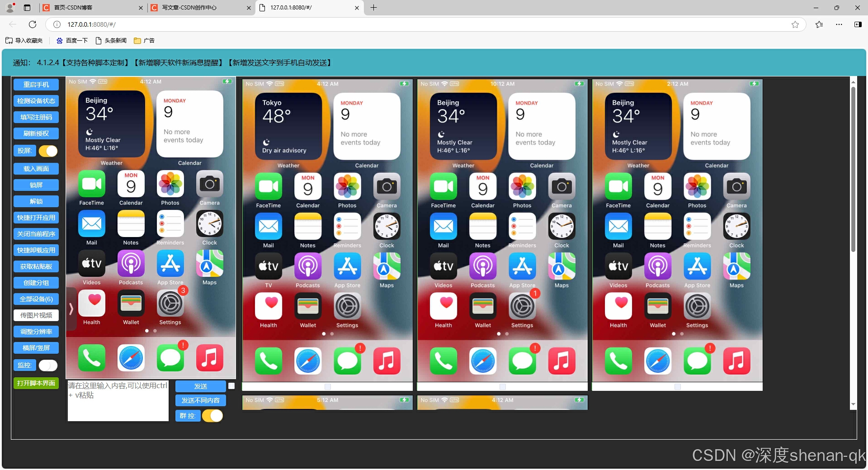Open the 头条新闻 bookmark
This screenshot has width=868, height=470.
pyautogui.click(x=111, y=41)
